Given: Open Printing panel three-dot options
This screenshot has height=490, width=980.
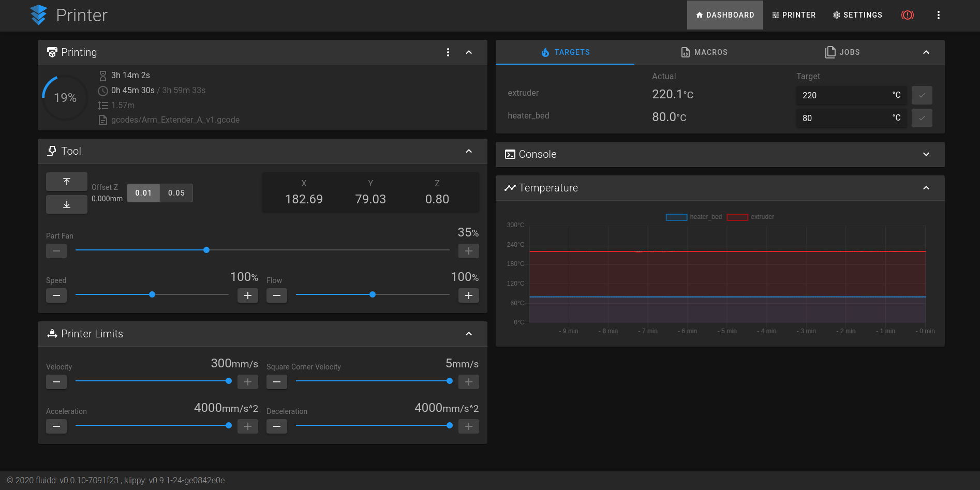Looking at the screenshot, I should (x=448, y=52).
